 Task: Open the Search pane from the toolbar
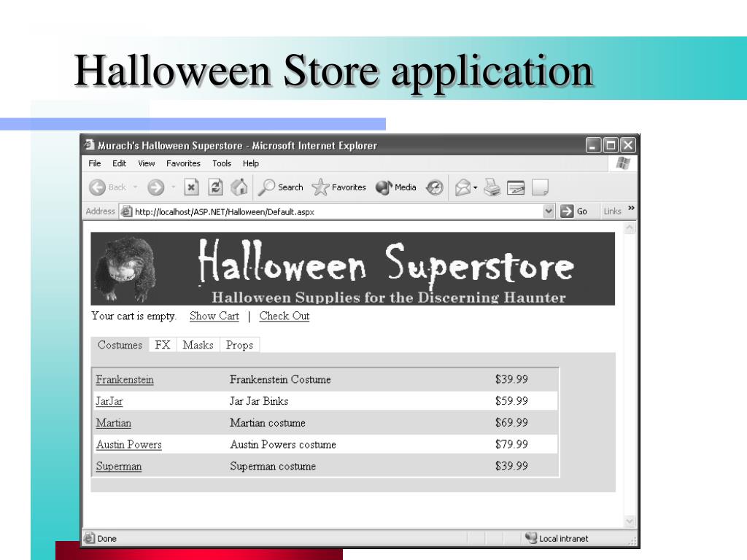pos(281,187)
